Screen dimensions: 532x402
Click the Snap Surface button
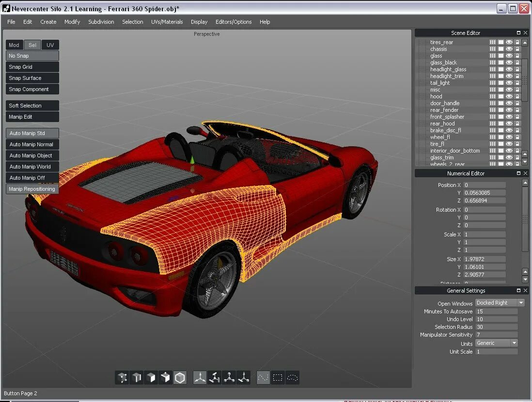(x=32, y=78)
